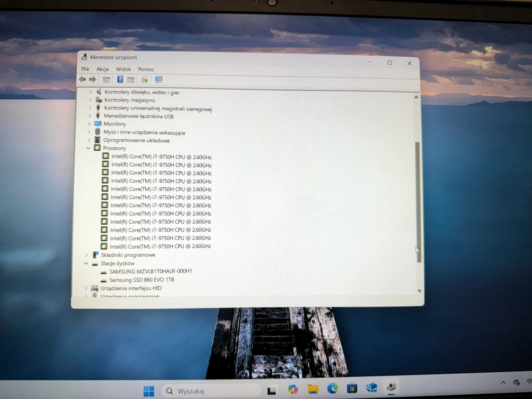Select the Składniki programowe label
The width and height of the screenshot is (532, 399).
point(128,255)
